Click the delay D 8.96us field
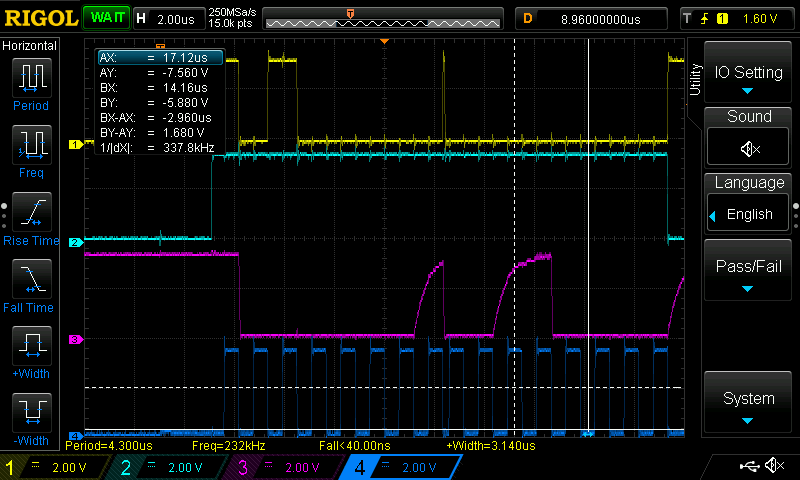The width and height of the screenshot is (800, 480). [591, 19]
